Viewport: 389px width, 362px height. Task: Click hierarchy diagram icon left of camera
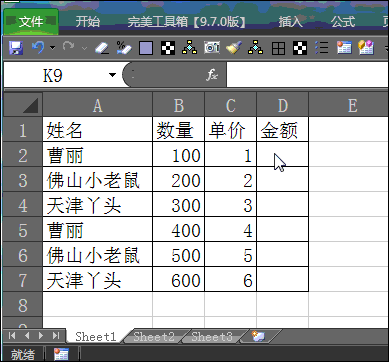[189, 48]
